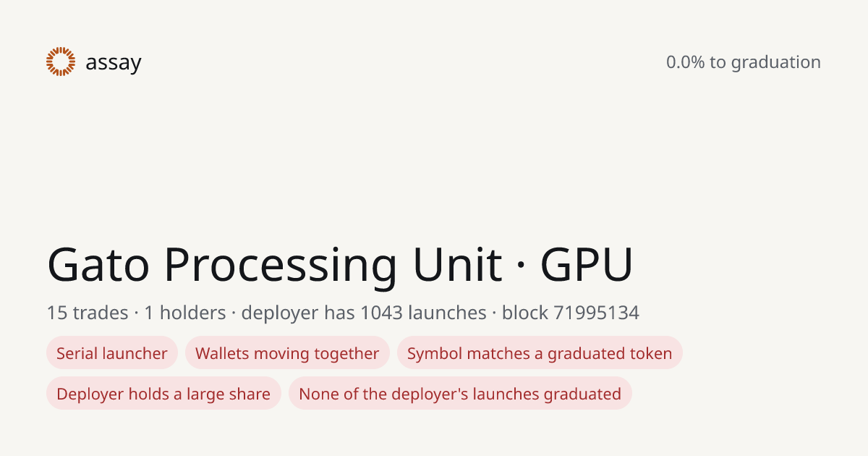The image size is (868, 456).
Task: Select the Gato Processing Unit token name
Action: coord(275,265)
